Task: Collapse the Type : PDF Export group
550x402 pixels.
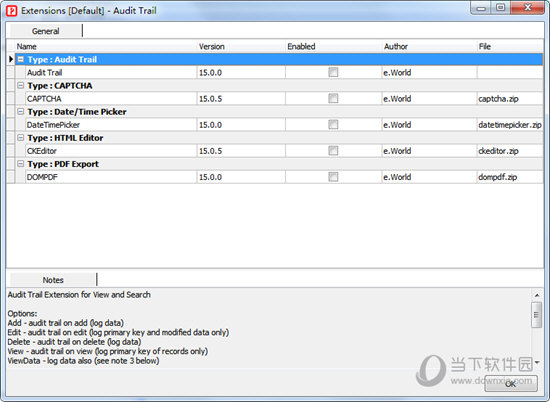Action: coord(21,164)
